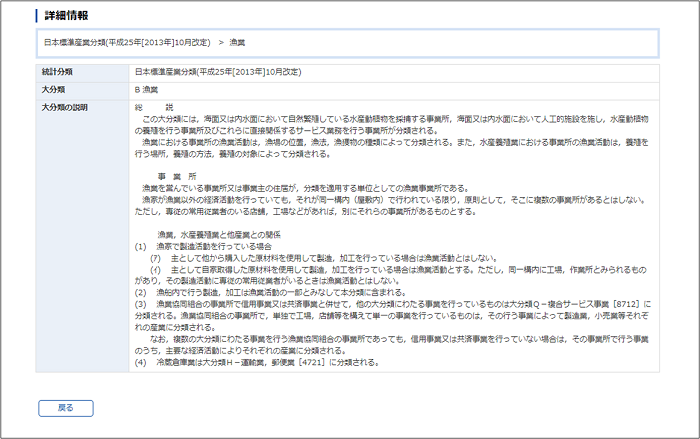The width and height of the screenshot is (700, 439).
Task: Click the 総 説 section heading
Action: 154,108
